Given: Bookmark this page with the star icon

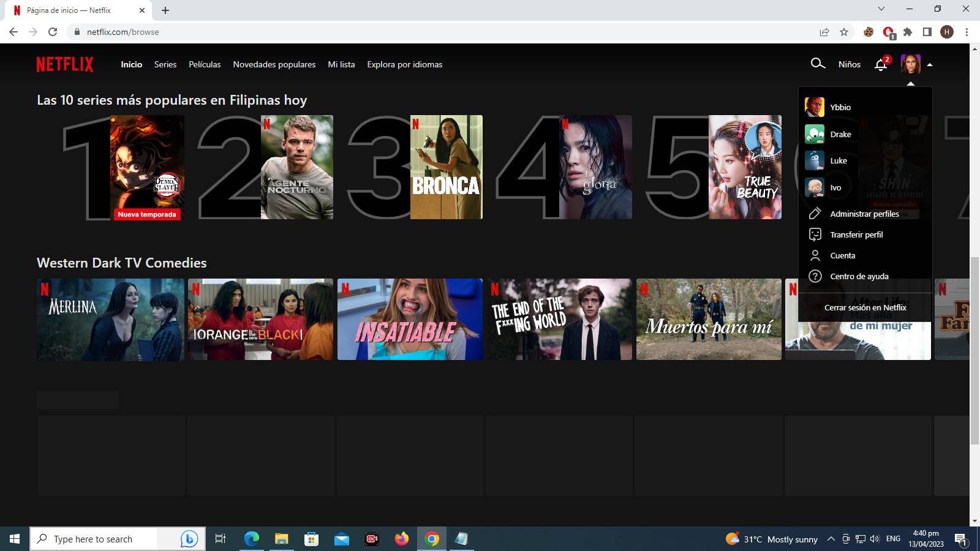Looking at the screenshot, I should point(844,32).
